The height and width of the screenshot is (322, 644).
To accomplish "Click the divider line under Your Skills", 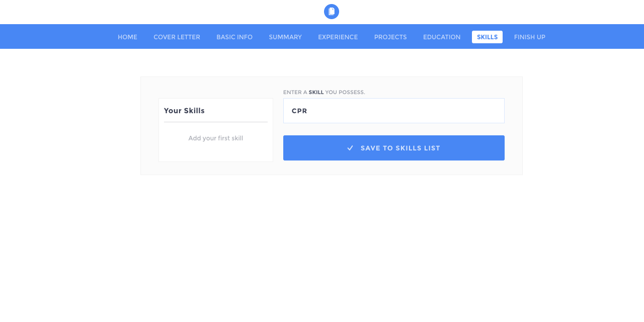I will [216, 122].
